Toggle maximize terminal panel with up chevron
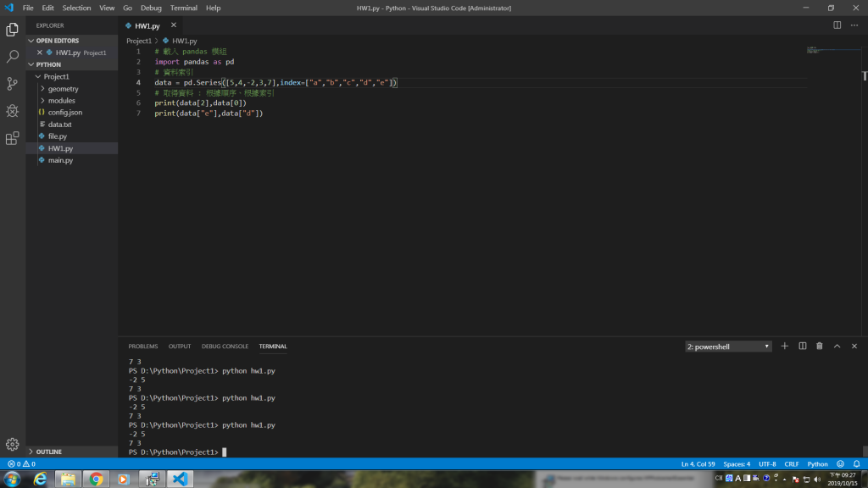Image resolution: width=868 pixels, height=488 pixels. pos(837,347)
